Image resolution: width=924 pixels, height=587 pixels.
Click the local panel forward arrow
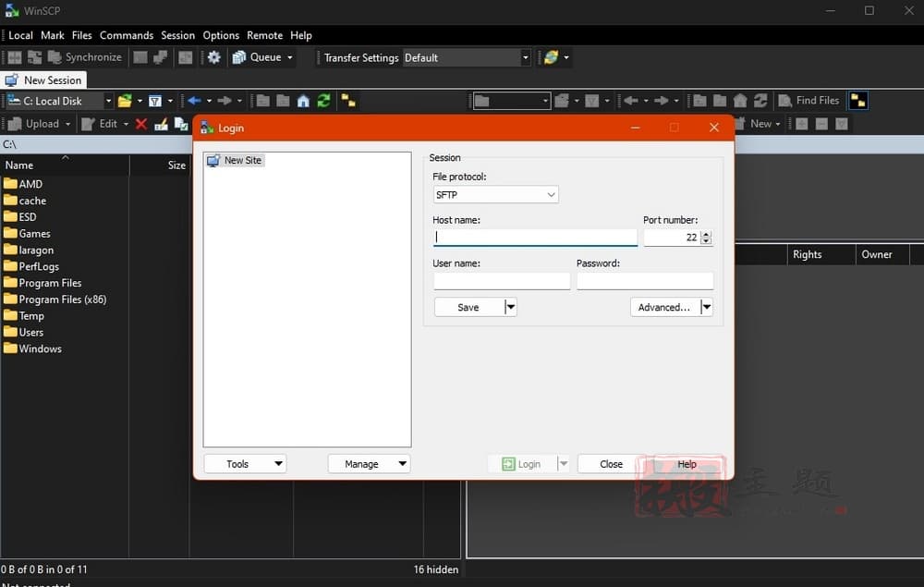pyautogui.click(x=225, y=101)
